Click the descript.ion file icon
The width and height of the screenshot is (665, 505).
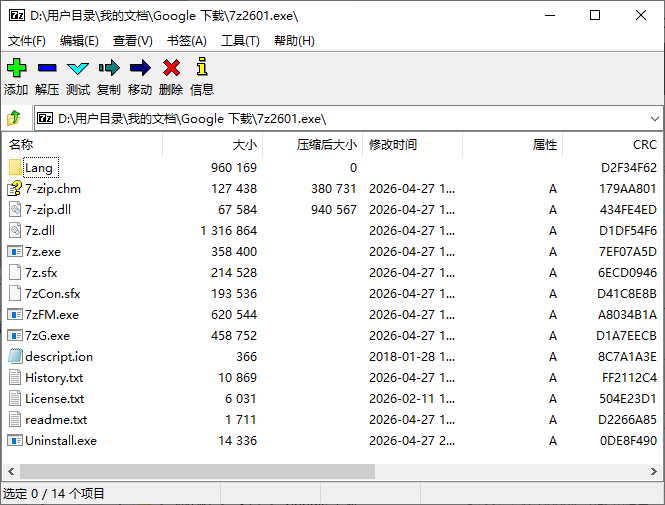tap(15, 356)
